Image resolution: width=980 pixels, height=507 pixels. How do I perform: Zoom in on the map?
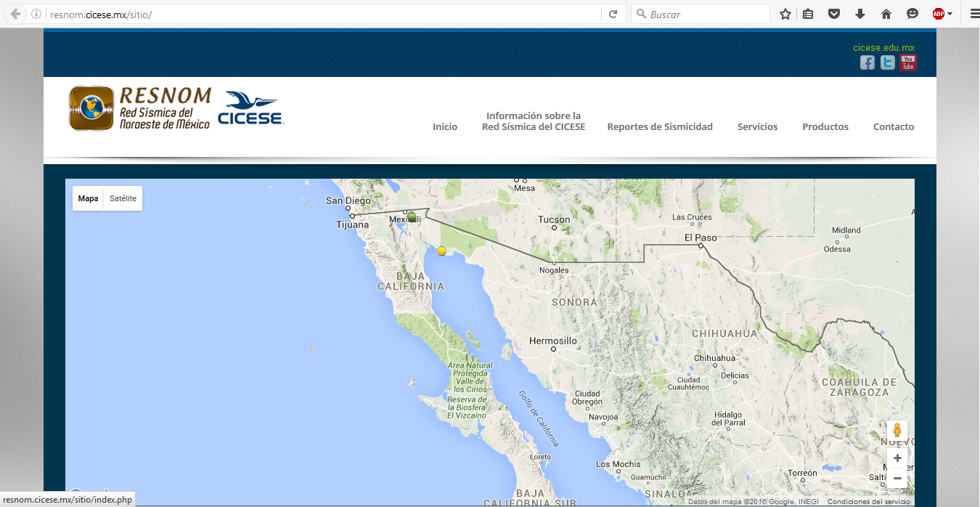pos(897,458)
